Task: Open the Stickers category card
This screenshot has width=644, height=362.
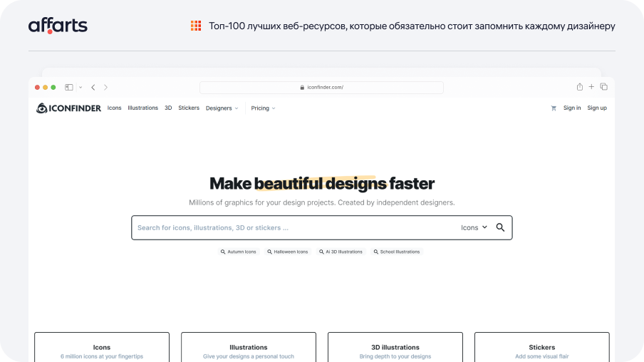Action: click(541, 347)
